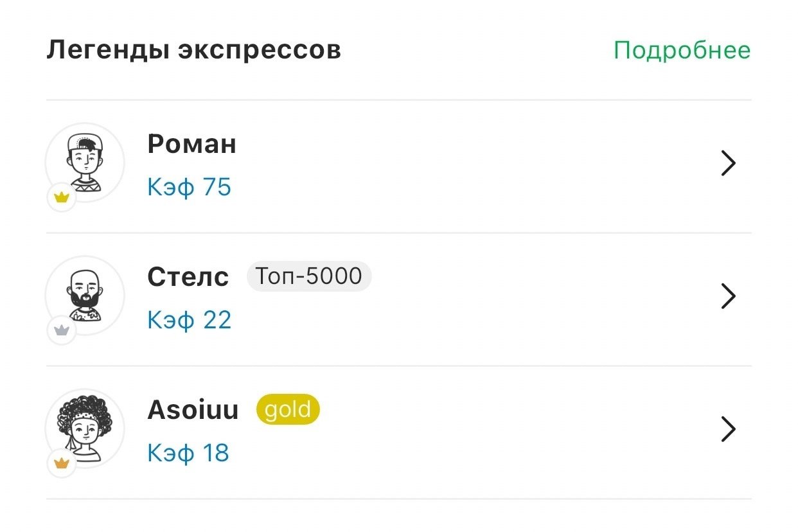Screen dimensions: 798x532
Task: Open the Кэф 18 odds link
Action: [188, 453]
